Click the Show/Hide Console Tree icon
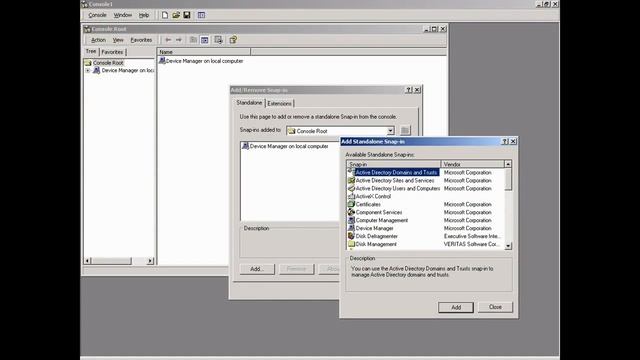This screenshot has width=640, height=360. pos(205,40)
